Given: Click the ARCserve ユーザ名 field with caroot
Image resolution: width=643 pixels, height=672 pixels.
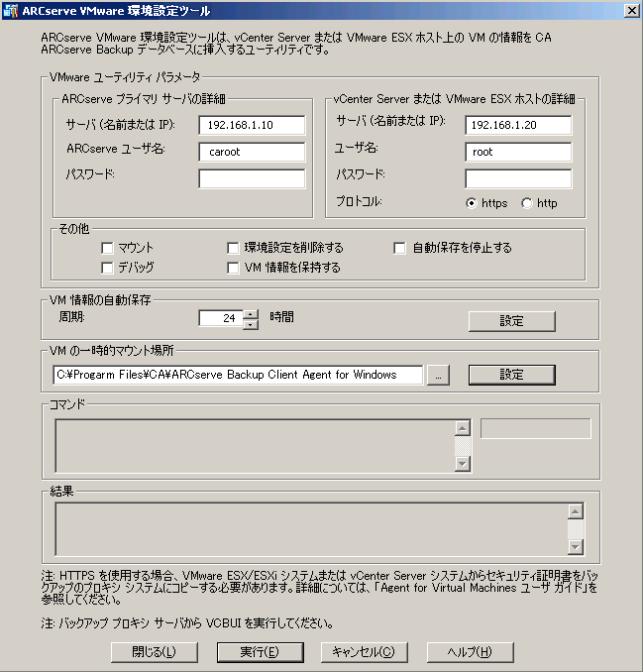Looking at the screenshot, I should coord(252,152).
